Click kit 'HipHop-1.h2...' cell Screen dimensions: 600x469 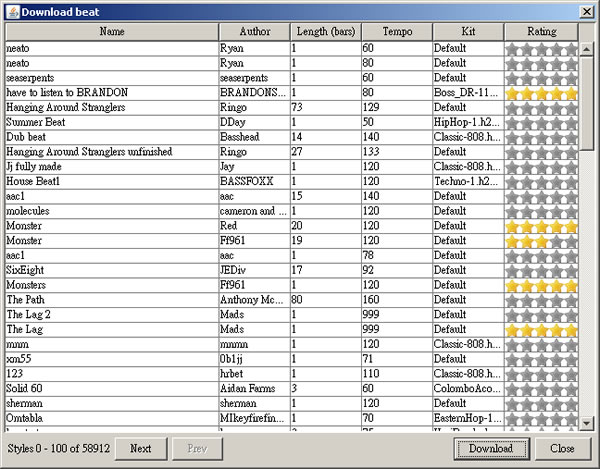[x=468, y=122]
